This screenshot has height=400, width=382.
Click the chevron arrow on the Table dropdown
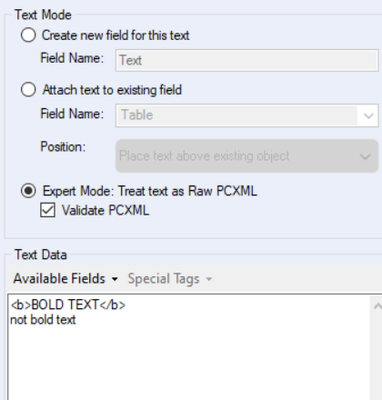pos(368,116)
